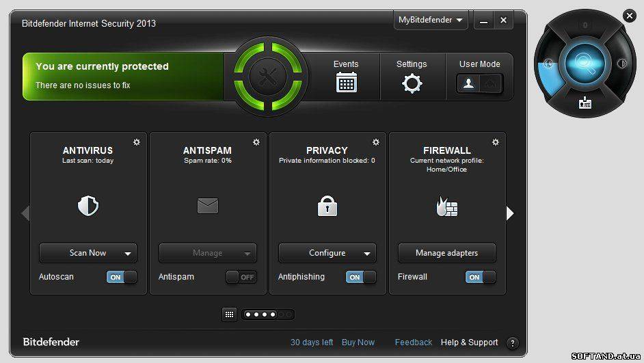This screenshot has width=644, height=363.
Task: Expand the Scan Now dropdown arrow
Action: 128,254
